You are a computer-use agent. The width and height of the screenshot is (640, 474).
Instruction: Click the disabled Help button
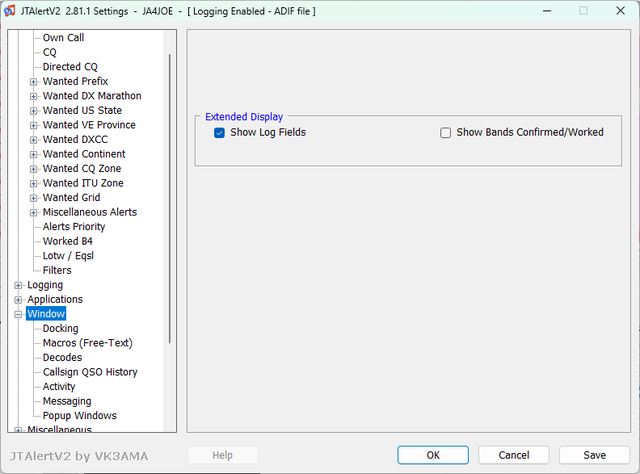coord(222,455)
